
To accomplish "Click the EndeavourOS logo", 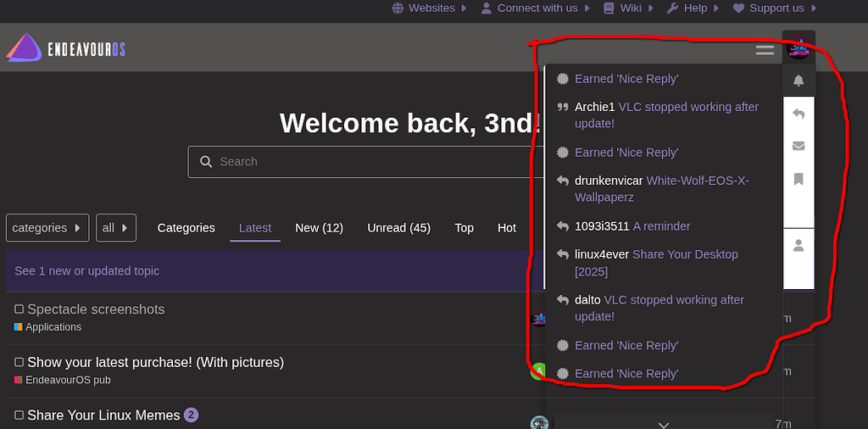I will coord(66,49).
